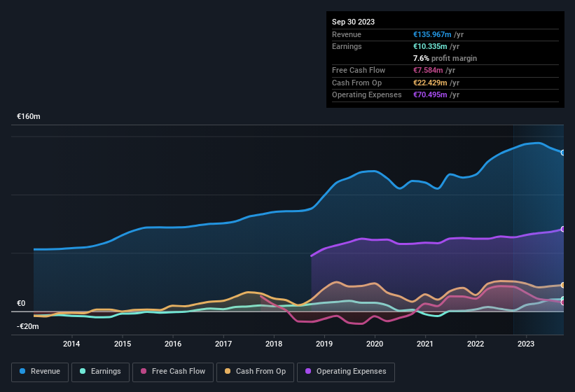Image resolution: width=575 pixels, height=392 pixels.
Task: Hide Operating Expenses series via legend
Action: pyautogui.click(x=346, y=372)
